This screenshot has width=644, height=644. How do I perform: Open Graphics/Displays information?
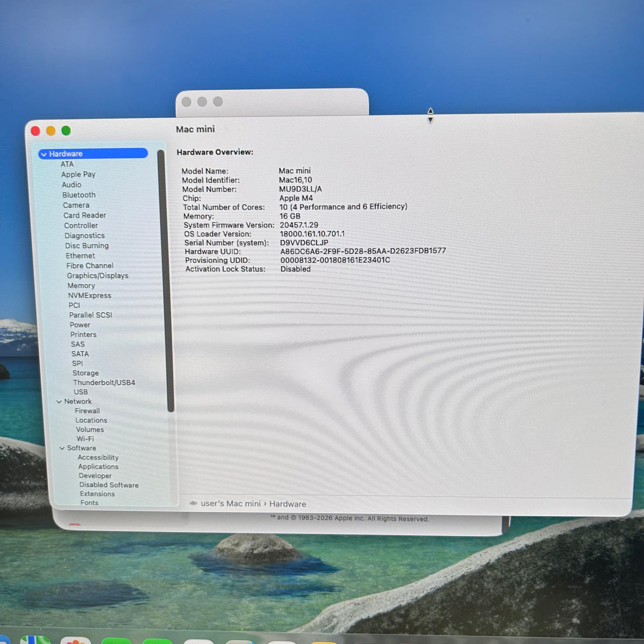point(98,276)
